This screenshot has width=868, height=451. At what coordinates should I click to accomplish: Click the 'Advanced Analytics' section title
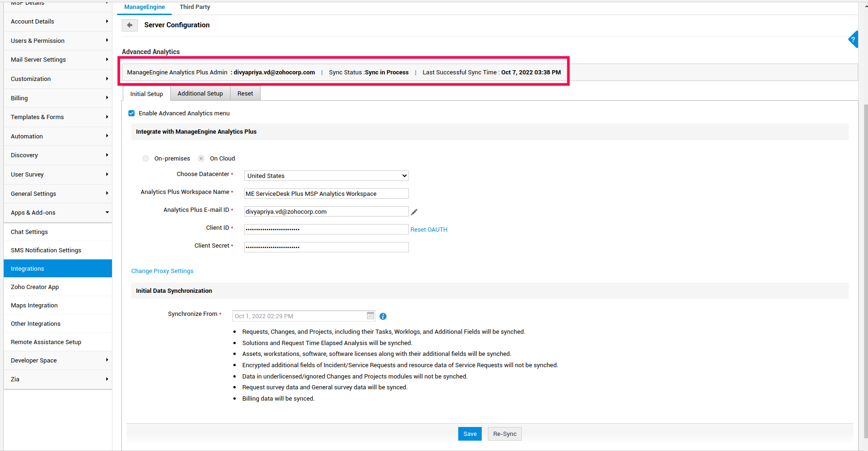pos(151,52)
